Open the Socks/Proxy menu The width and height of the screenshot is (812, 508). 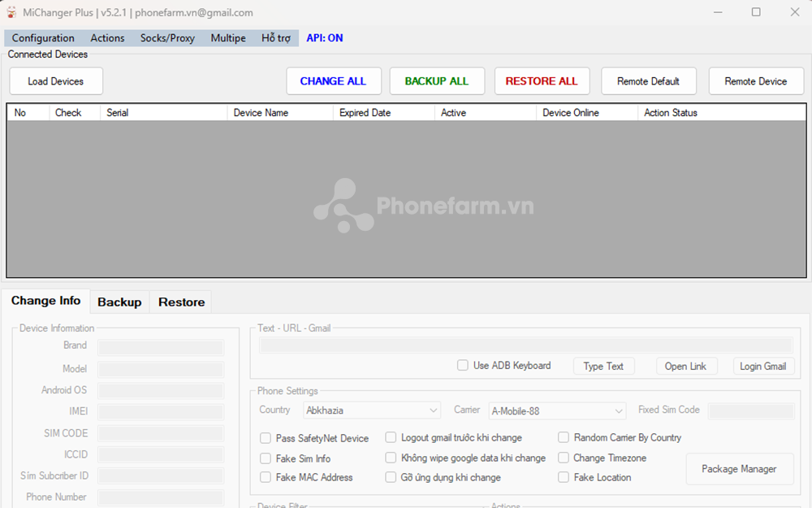coord(167,38)
